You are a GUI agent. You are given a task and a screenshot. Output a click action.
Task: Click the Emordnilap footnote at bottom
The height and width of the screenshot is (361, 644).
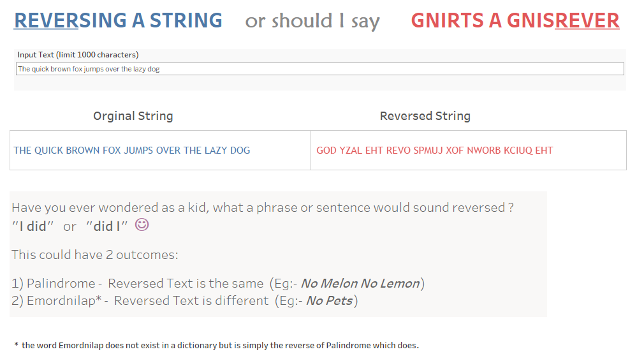point(216,346)
